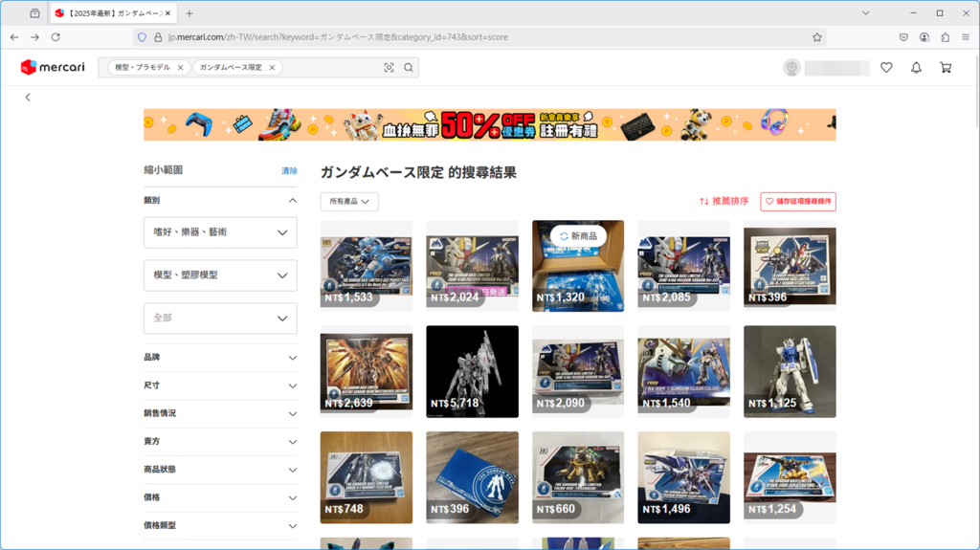980x550 pixels.
Task: Open the 推薦排序 sort option
Action: pos(724,201)
